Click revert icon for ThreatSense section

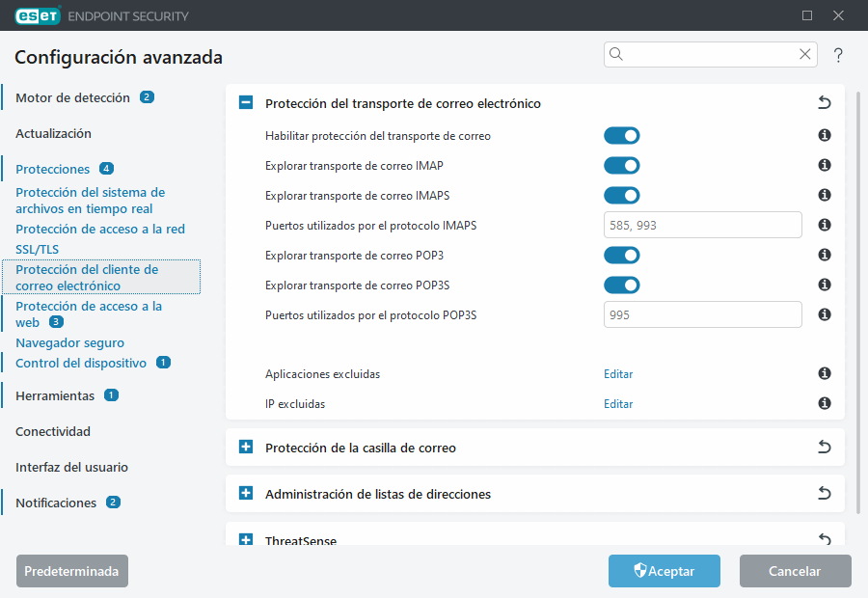click(824, 537)
